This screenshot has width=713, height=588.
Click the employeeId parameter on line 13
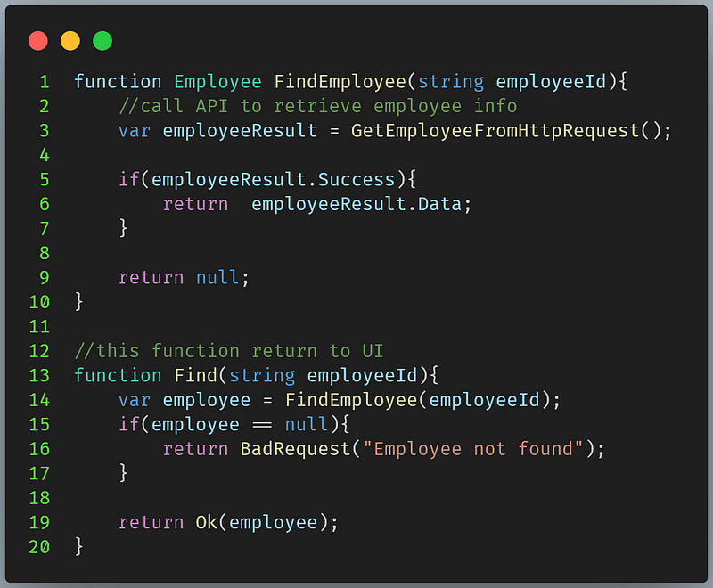(x=362, y=376)
